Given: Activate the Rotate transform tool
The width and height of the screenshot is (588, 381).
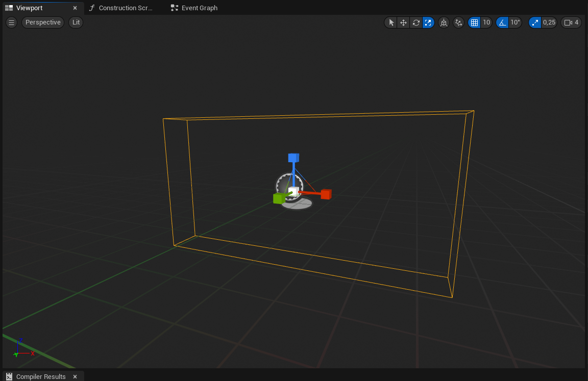Looking at the screenshot, I should click(416, 22).
